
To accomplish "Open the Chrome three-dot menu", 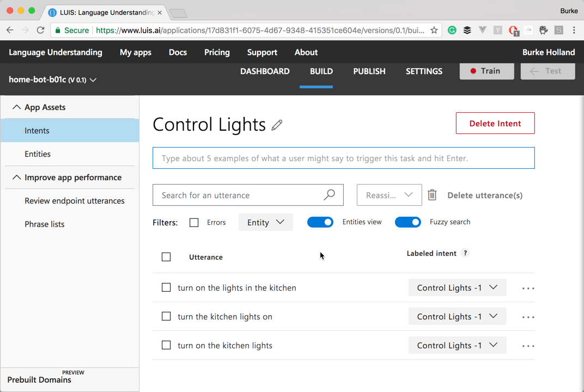I will point(574,30).
